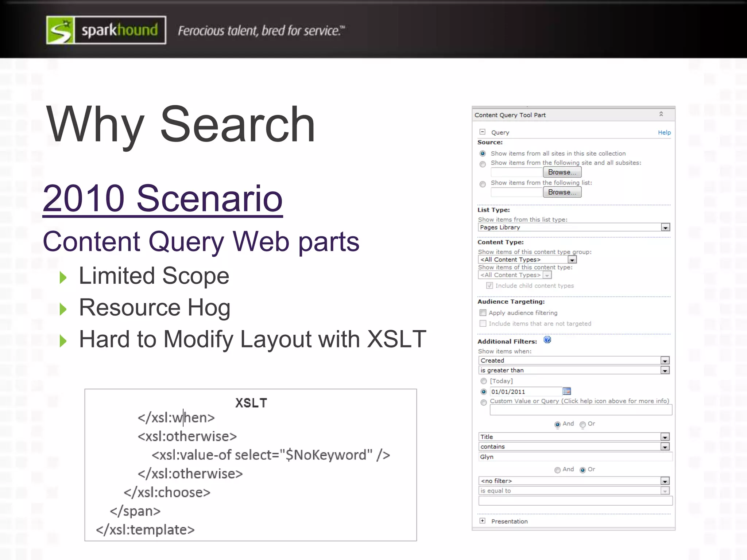747x560 pixels.
Task: Collapse the Query section
Action: click(x=483, y=132)
